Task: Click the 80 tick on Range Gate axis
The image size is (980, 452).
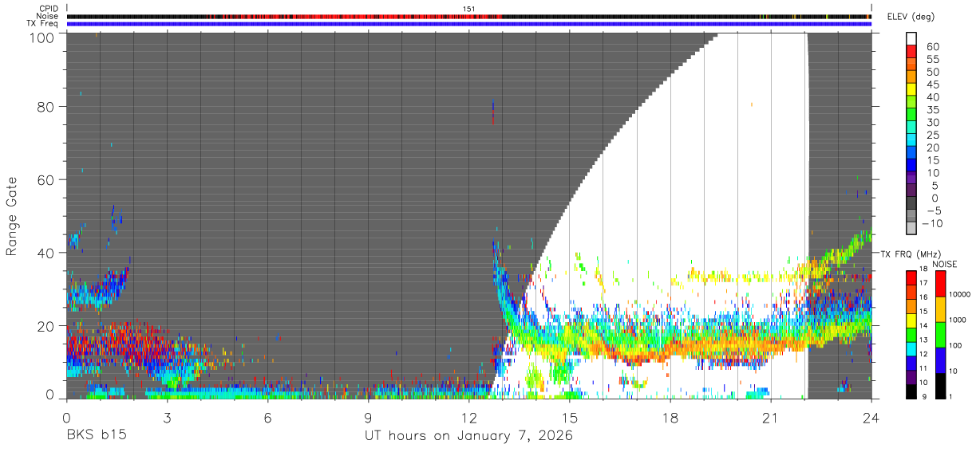Action: pos(46,107)
